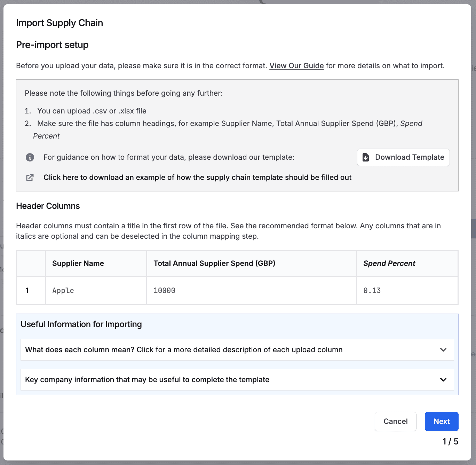The width and height of the screenshot is (476, 465).
Task: Click the info circle icon beside template guidance
Action: pyautogui.click(x=30, y=157)
